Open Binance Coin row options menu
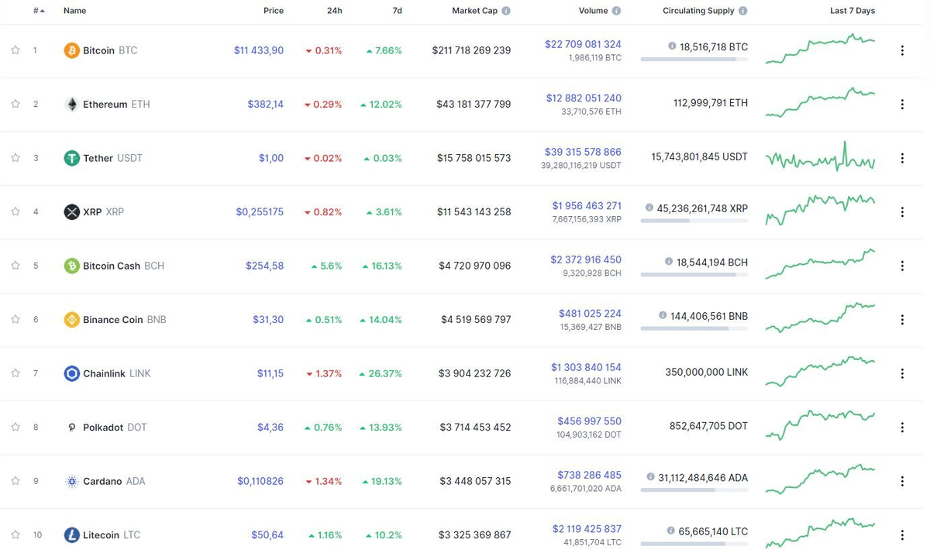The width and height of the screenshot is (930, 560). coord(902,319)
